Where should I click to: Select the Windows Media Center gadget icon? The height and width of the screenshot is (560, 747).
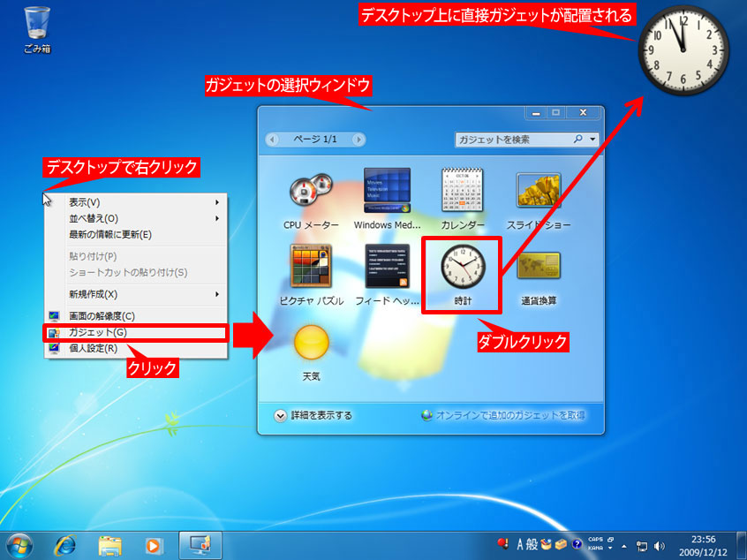[x=387, y=190]
